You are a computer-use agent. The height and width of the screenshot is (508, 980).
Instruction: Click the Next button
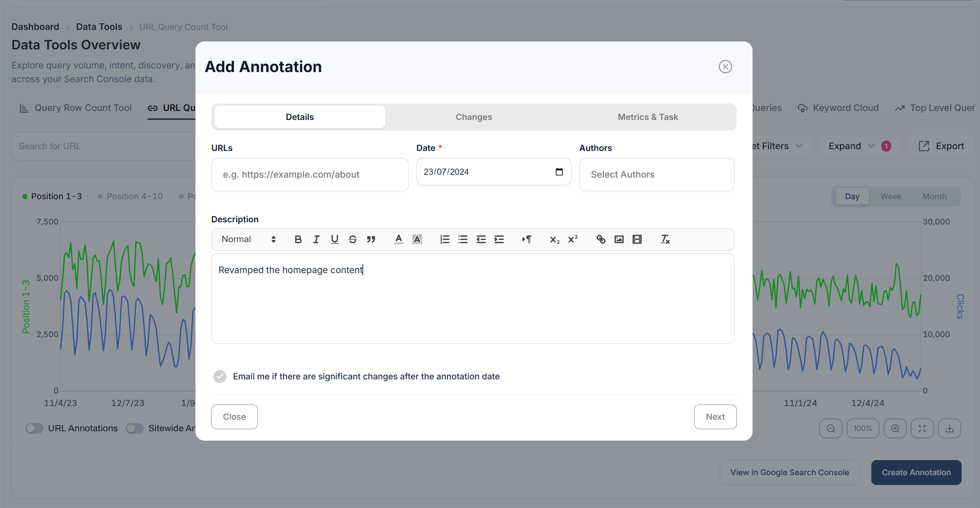coord(715,416)
